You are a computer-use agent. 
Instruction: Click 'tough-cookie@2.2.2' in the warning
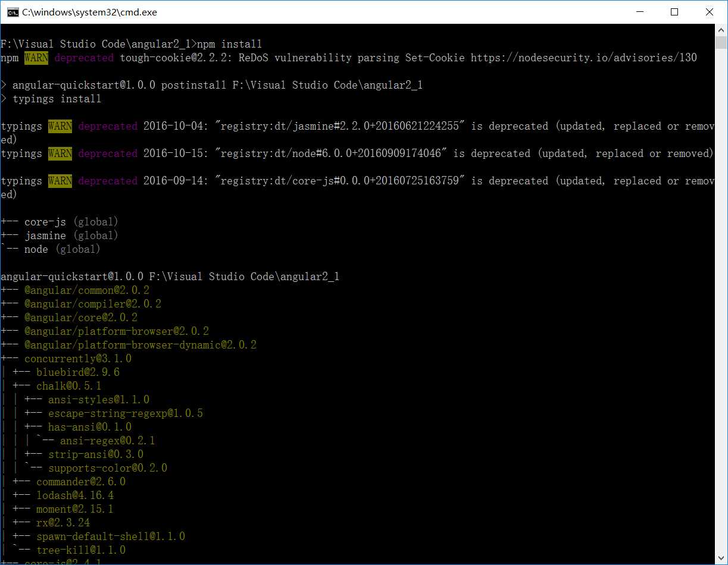(x=173, y=58)
